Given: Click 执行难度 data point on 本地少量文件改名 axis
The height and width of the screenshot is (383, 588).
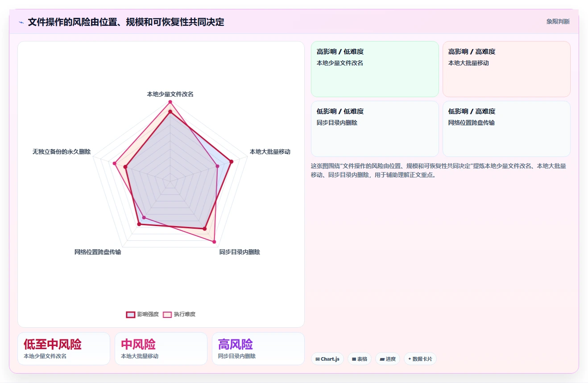Looking at the screenshot, I should coord(170,102).
